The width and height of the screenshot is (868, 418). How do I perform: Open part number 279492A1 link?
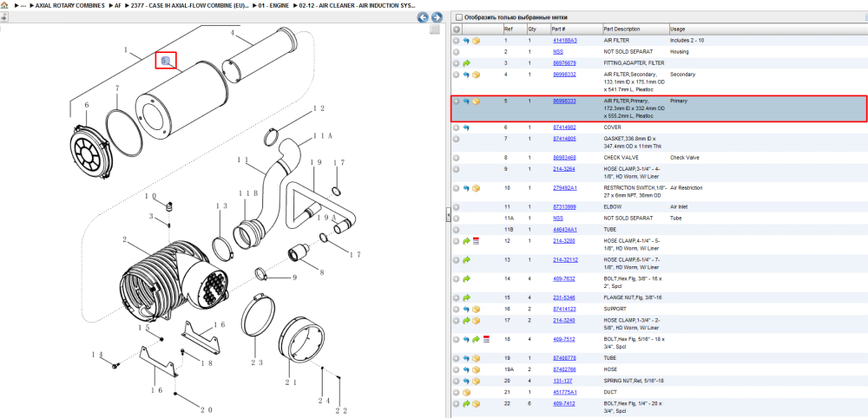tap(565, 188)
